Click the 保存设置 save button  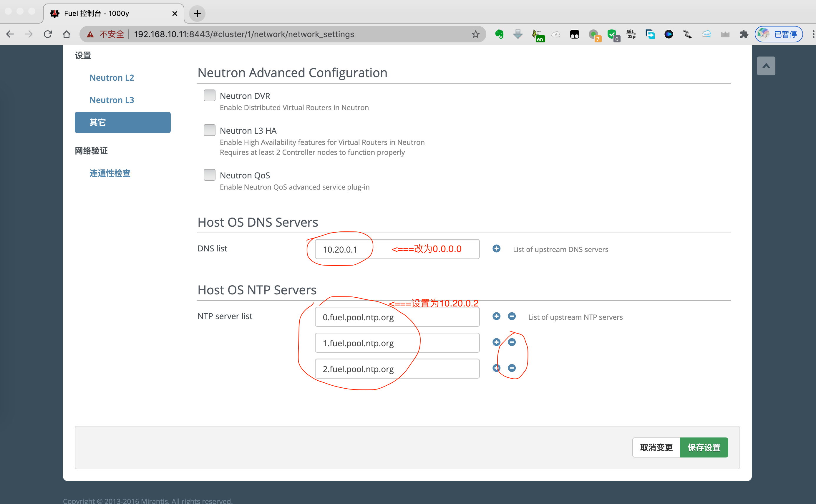point(704,447)
